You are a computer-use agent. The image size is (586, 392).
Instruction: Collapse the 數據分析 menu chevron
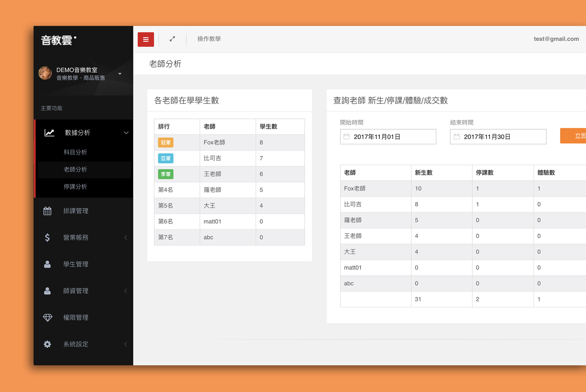(126, 132)
